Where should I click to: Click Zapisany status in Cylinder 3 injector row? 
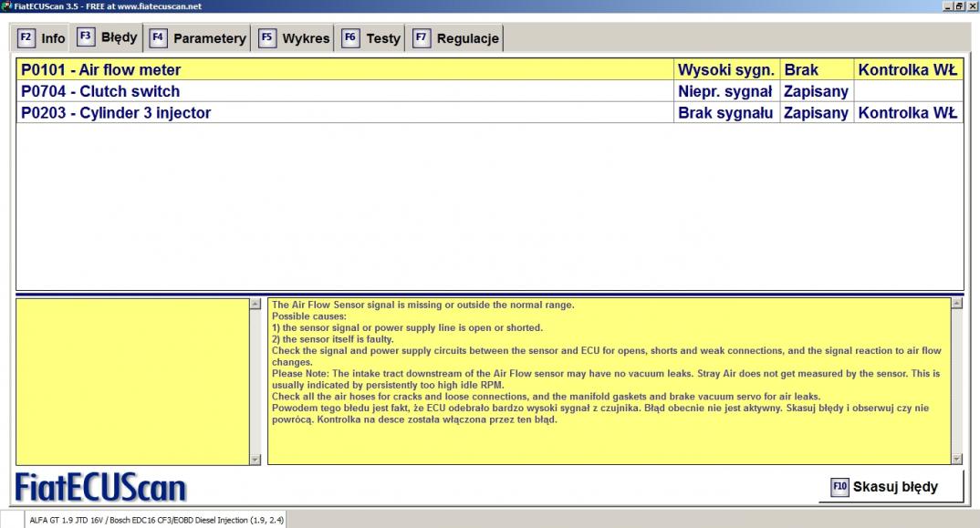pyautogui.click(x=817, y=112)
